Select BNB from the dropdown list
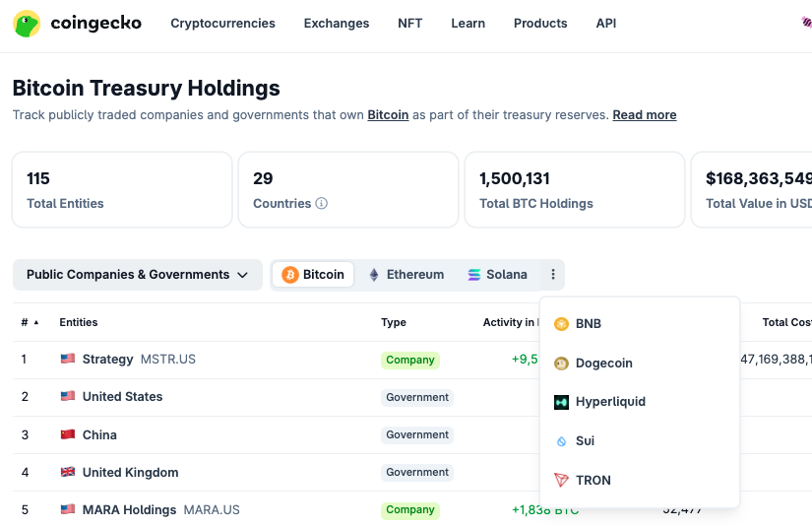The width and height of the screenshot is (812, 529). [x=640, y=324]
